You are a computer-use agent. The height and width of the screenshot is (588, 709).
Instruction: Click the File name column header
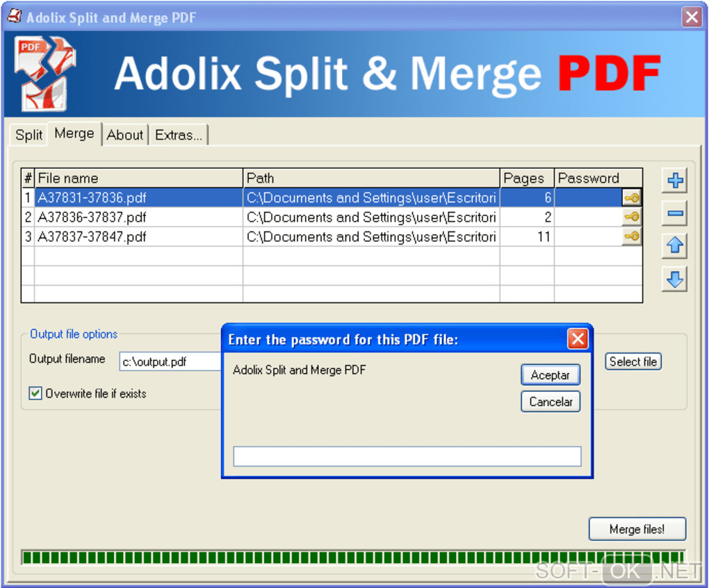point(138,178)
